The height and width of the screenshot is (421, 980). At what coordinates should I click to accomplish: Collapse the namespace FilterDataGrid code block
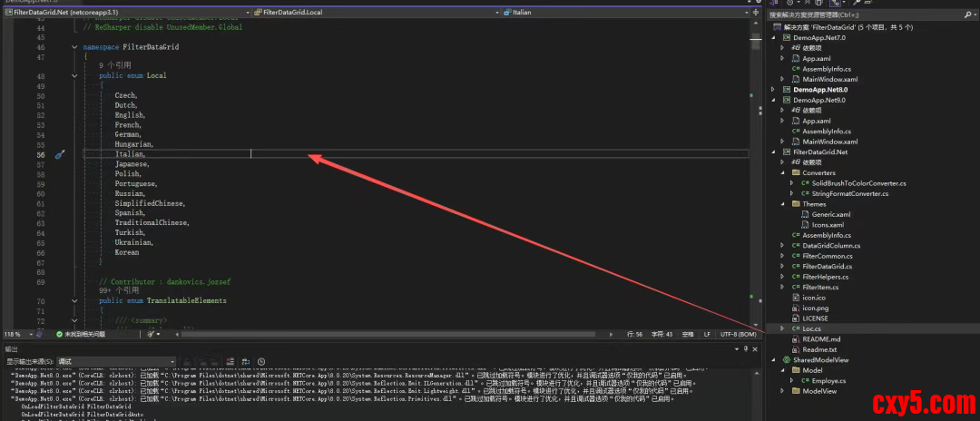tap(74, 46)
